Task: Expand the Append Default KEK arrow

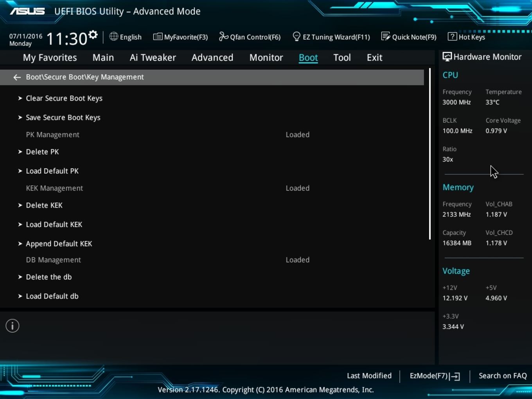Action: click(x=20, y=244)
